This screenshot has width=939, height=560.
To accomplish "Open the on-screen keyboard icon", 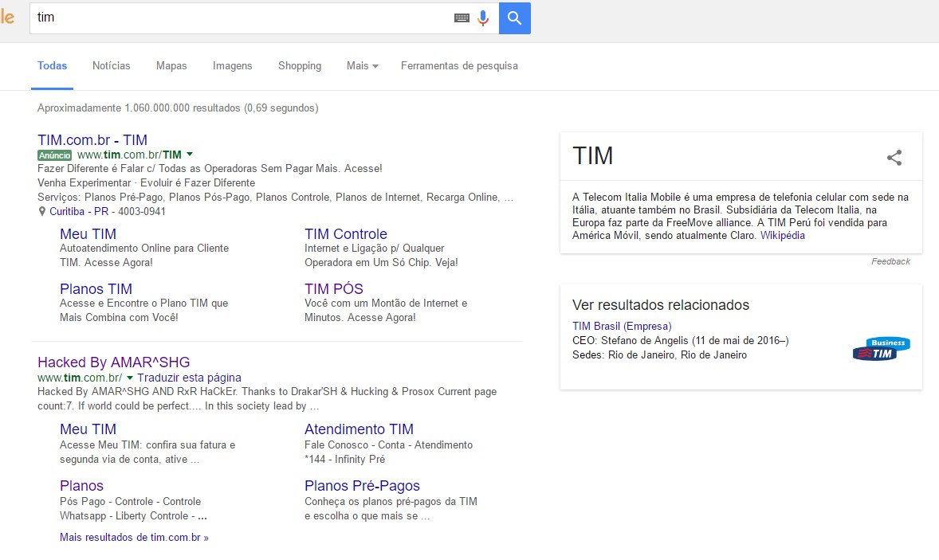I will pos(462,18).
